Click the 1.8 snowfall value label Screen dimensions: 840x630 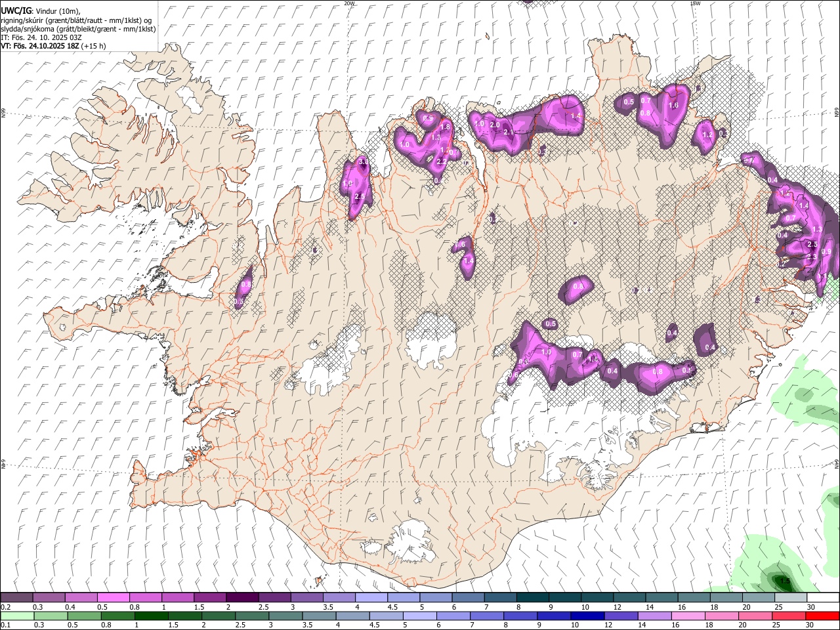pyautogui.click(x=446, y=127)
